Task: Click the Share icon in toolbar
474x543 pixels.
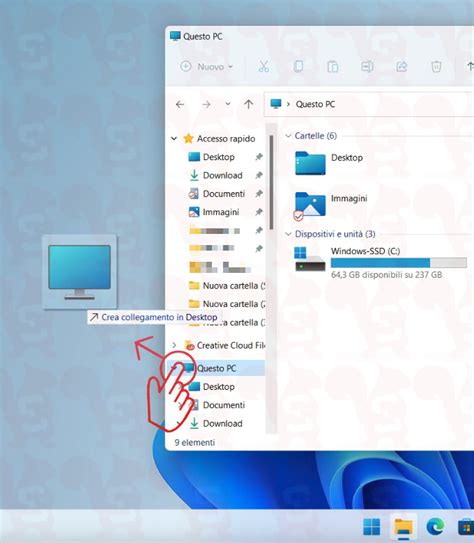Action: tap(402, 66)
